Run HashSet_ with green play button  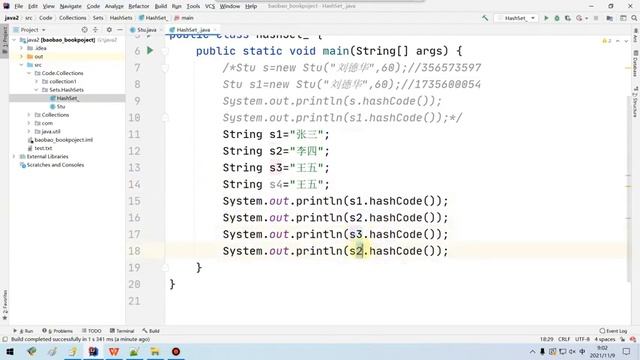tap(546, 18)
